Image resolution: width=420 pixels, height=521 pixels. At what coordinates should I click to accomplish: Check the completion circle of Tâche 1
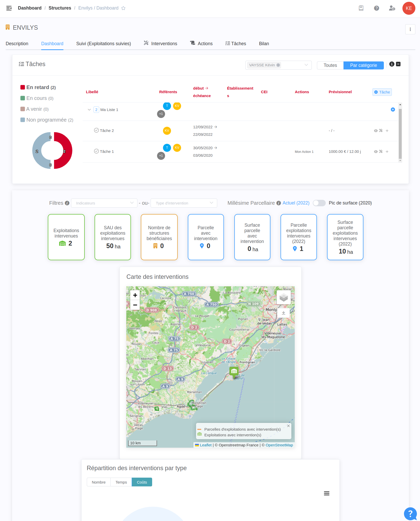(96, 151)
